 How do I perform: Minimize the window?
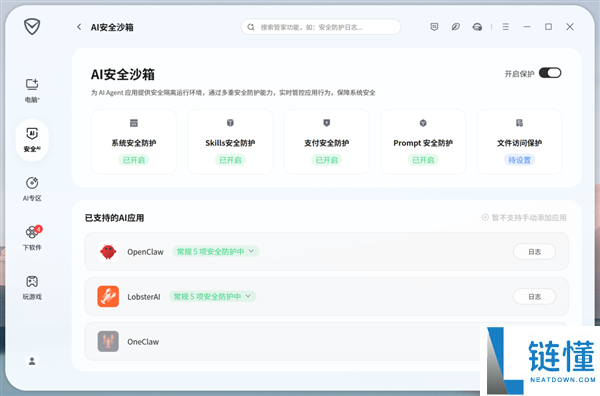click(x=527, y=27)
